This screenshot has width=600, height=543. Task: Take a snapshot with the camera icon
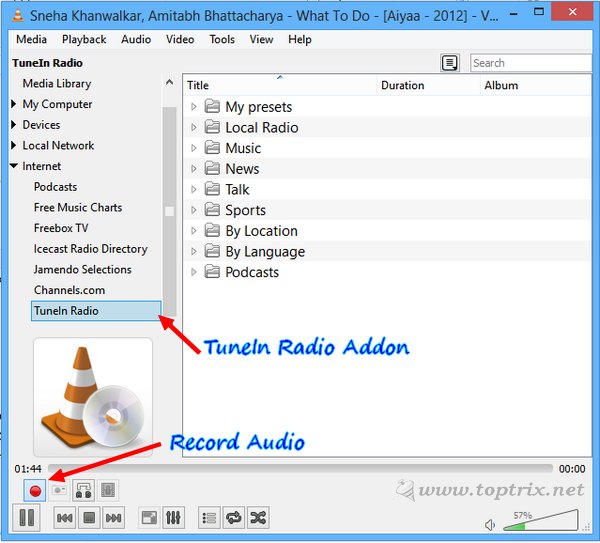click(x=59, y=490)
